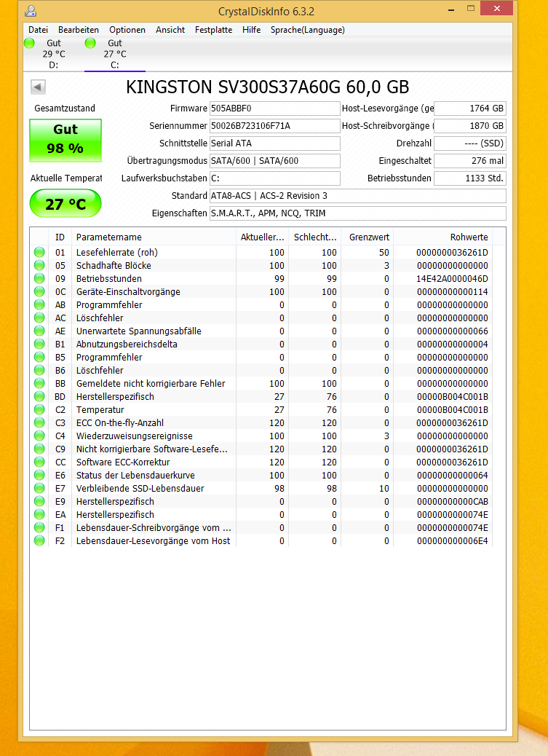The height and width of the screenshot is (756, 548).
Task: Click the status icon for Wiederzuweisungsereignisse
Action: click(x=39, y=436)
